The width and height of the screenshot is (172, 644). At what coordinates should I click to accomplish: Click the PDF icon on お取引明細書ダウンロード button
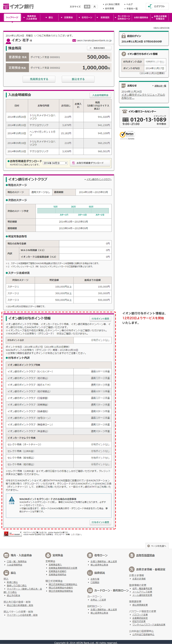74,163
